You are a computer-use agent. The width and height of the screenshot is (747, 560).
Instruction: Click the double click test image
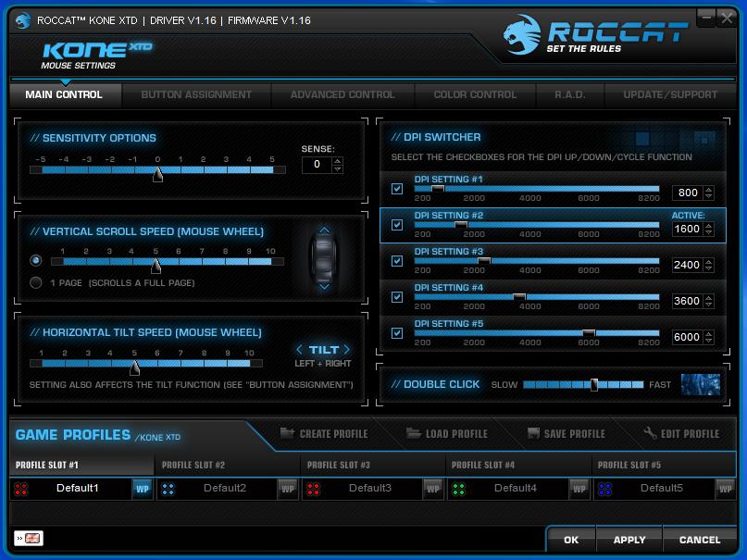[x=700, y=384]
